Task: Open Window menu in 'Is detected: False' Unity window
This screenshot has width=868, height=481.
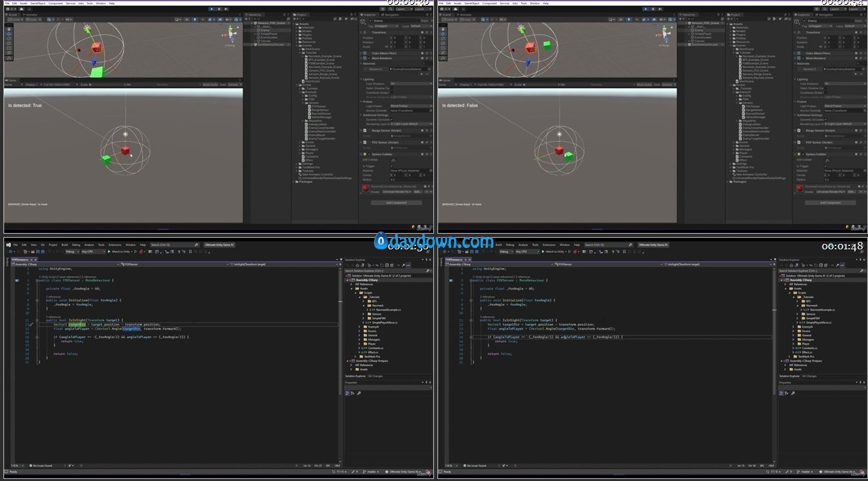Action: (x=535, y=3)
